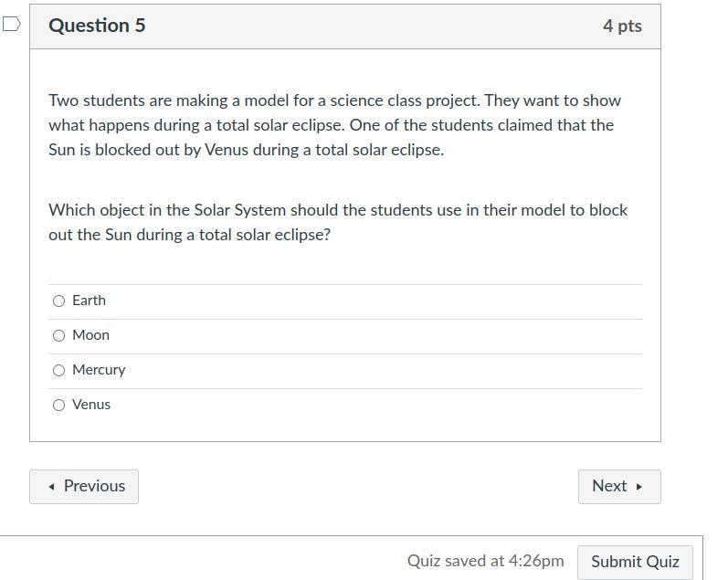Click the right arrow icon beside Next
Image resolution: width=728 pixels, height=580 pixels.
pos(639,487)
